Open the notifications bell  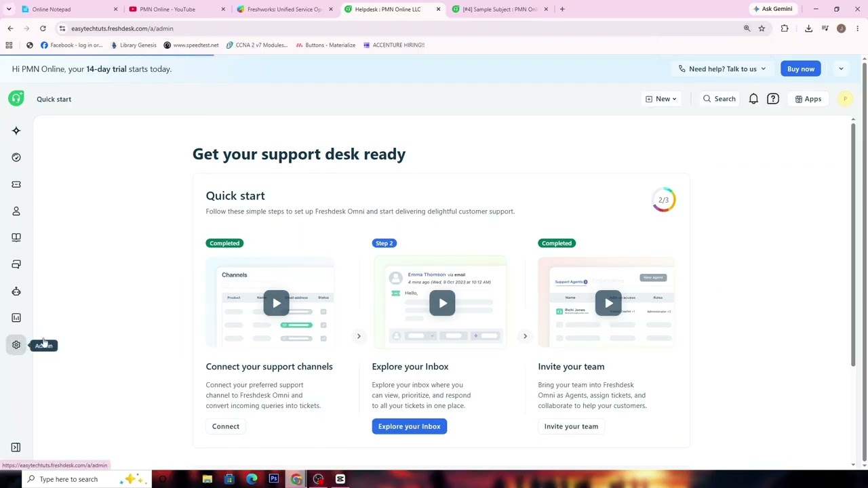click(753, 99)
